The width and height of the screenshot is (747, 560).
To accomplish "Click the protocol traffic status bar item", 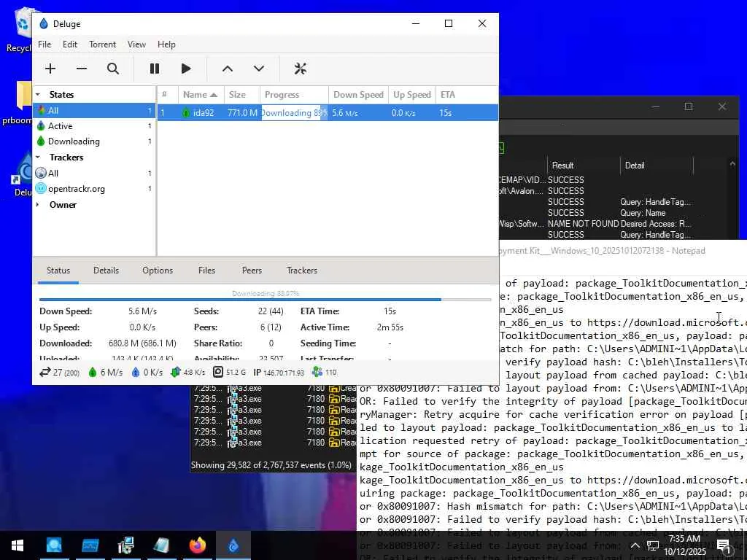I will pyautogui.click(x=188, y=373).
